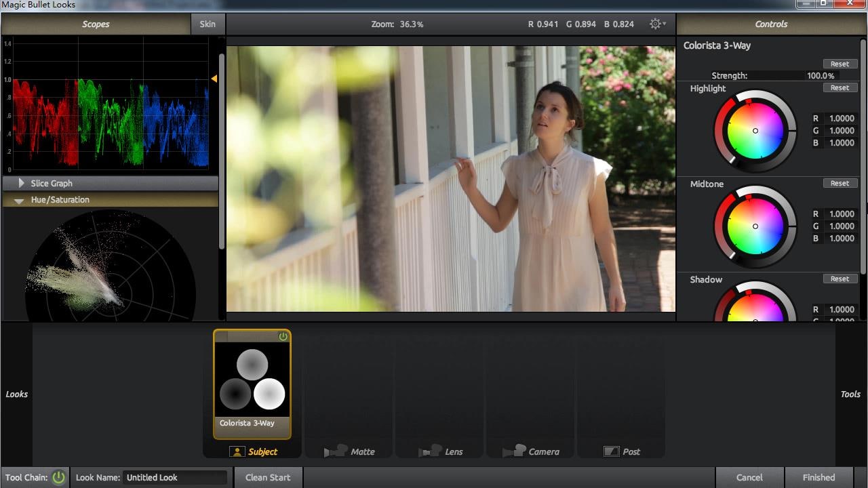Click the B 0.824 readout
This screenshot has height=488, width=868.
click(x=619, y=24)
